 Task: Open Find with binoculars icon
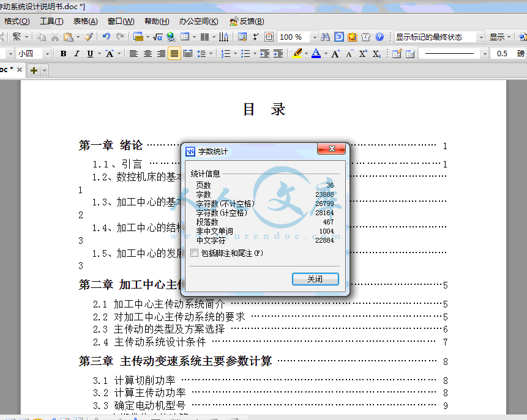325,37
